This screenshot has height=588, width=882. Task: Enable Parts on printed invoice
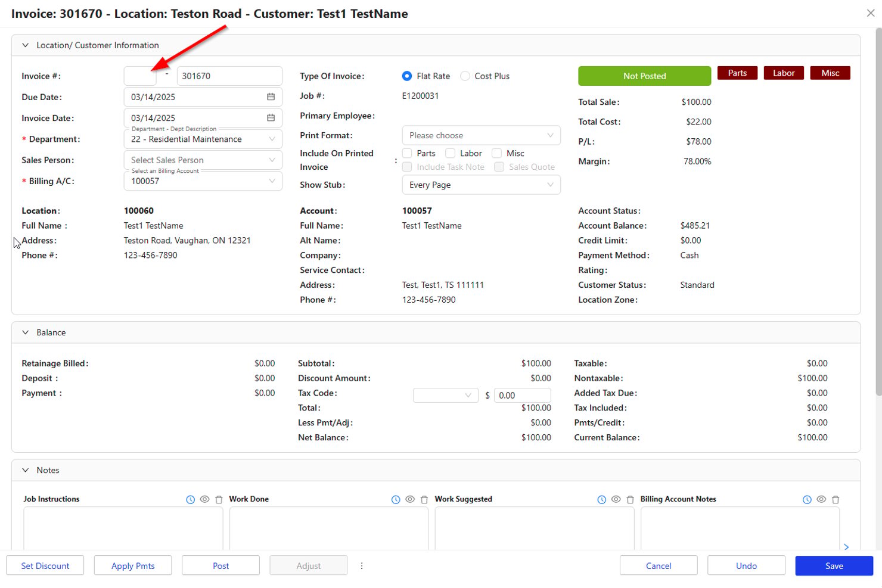tap(407, 154)
